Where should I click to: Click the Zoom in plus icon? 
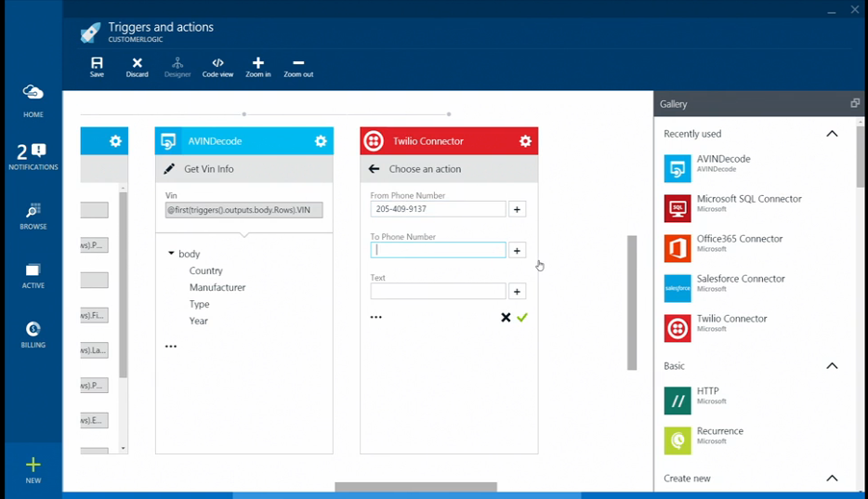[x=257, y=63]
